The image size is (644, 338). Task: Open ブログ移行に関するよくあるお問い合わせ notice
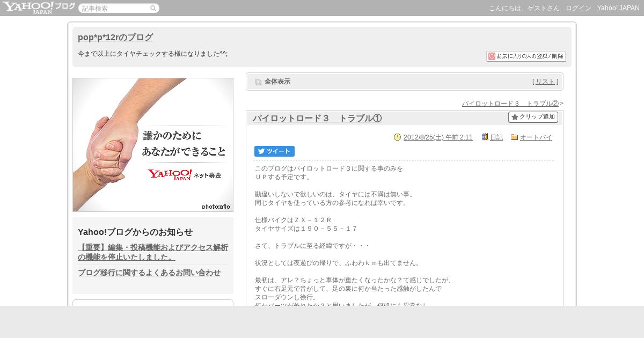tap(149, 273)
